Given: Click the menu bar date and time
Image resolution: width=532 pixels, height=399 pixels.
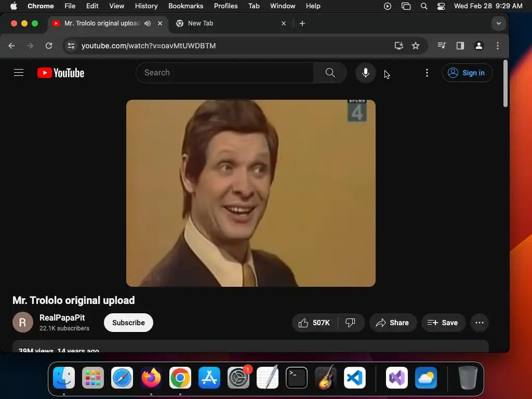Looking at the screenshot, I should [488, 6].
